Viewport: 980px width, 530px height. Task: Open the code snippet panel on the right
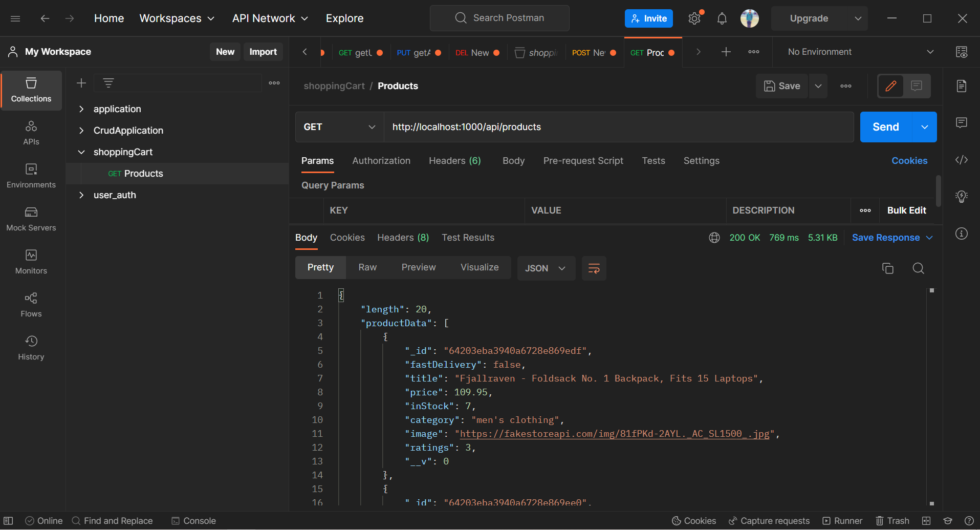tap(962, 160)
